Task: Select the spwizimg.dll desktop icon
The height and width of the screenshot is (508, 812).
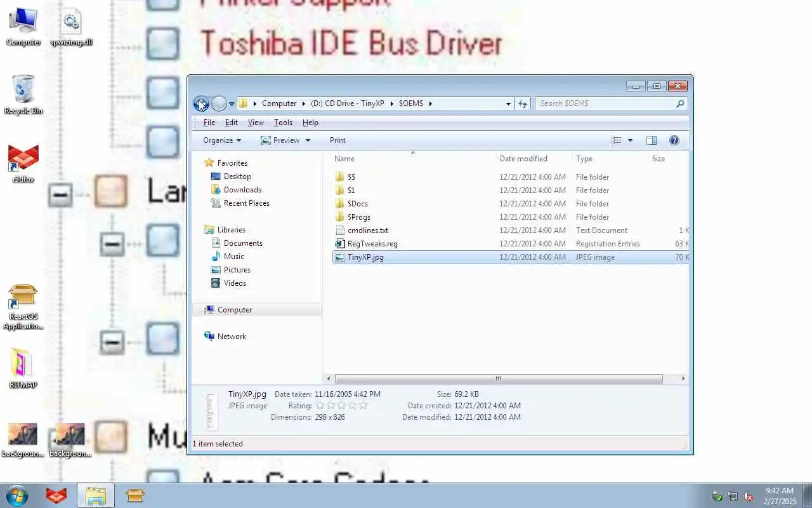Action: [71, 27]
